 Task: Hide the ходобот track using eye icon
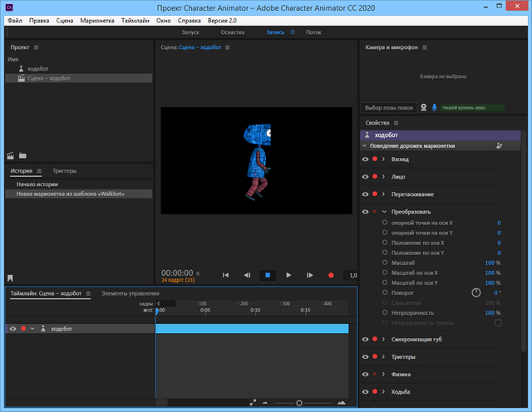(12, 329)
